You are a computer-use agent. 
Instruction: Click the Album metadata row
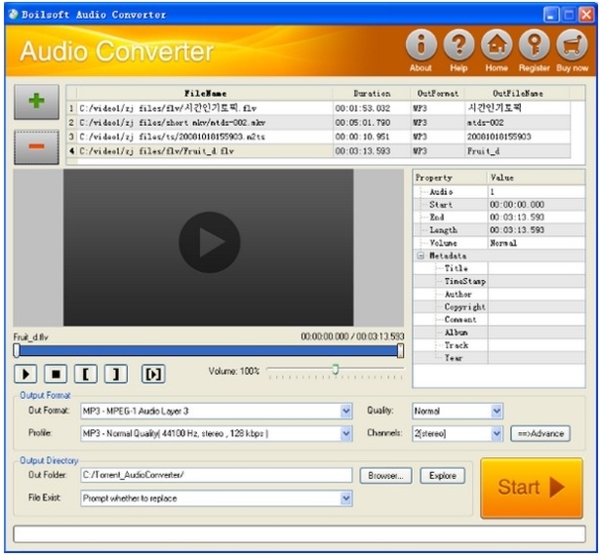[x=499, y=332]
